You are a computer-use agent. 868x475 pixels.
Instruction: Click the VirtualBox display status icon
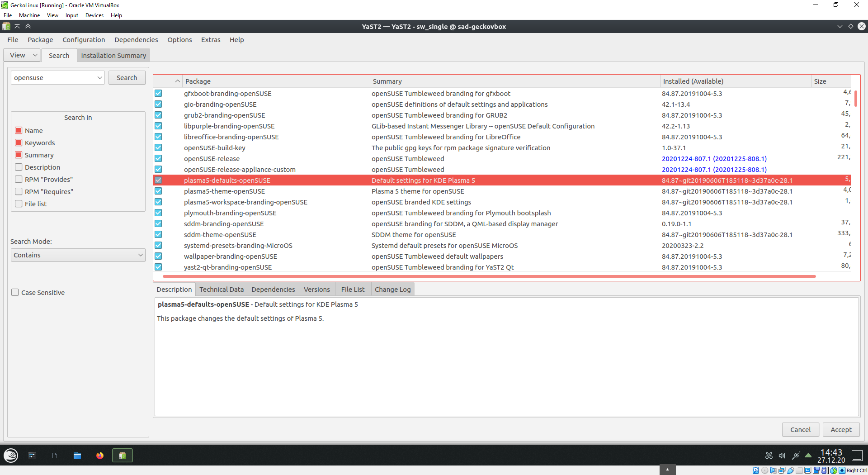click(x=808, y=470)
